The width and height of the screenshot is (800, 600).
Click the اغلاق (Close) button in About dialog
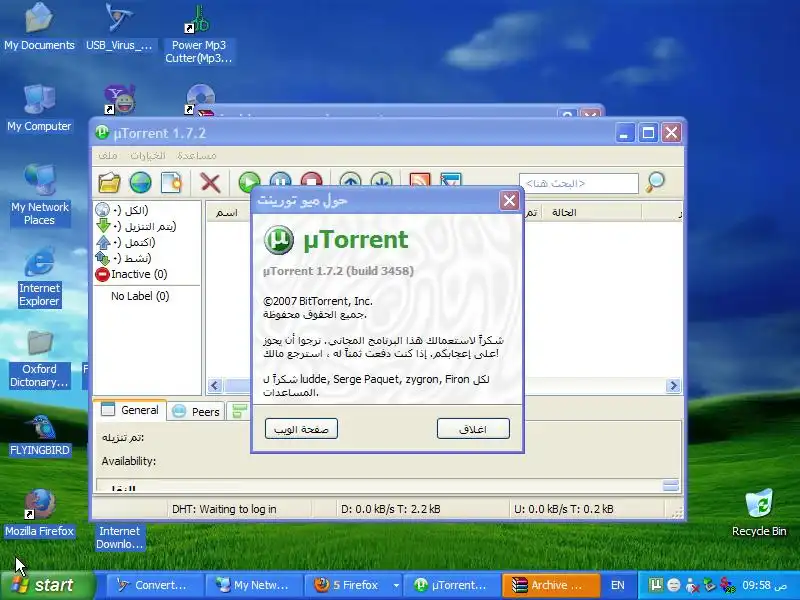tap(473, 429)
